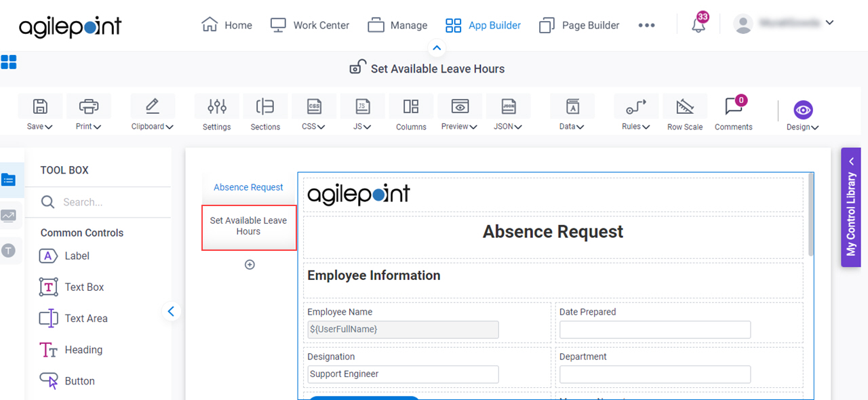Select the Absence Request form title
The width and height of the screenshot is (868, 400).
(x=553, y=232)
